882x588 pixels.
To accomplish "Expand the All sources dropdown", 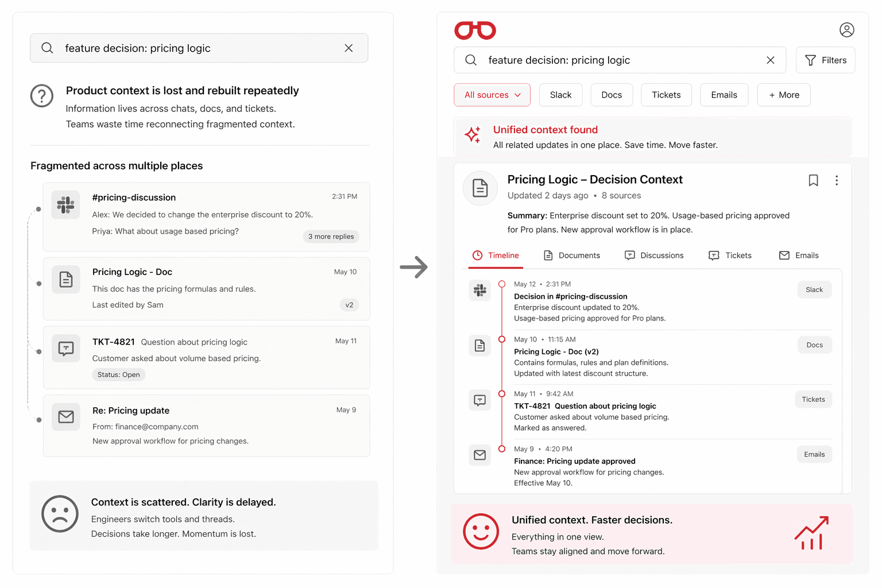I will pos(492,95).
